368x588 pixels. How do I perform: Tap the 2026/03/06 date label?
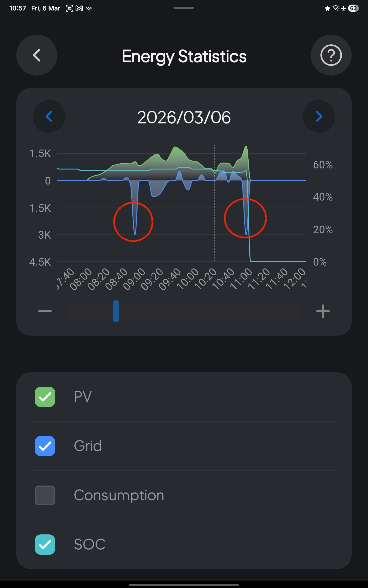[184, 117]
